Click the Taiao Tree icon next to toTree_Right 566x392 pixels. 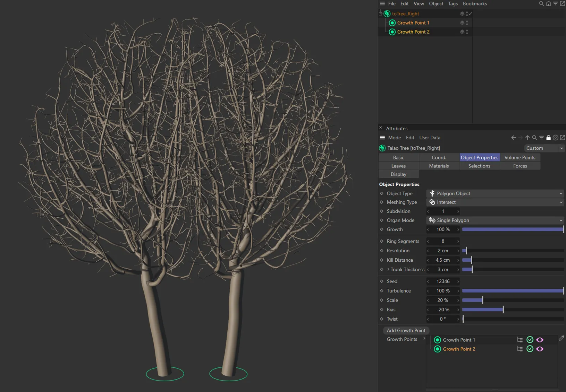(x=387, y=14)
